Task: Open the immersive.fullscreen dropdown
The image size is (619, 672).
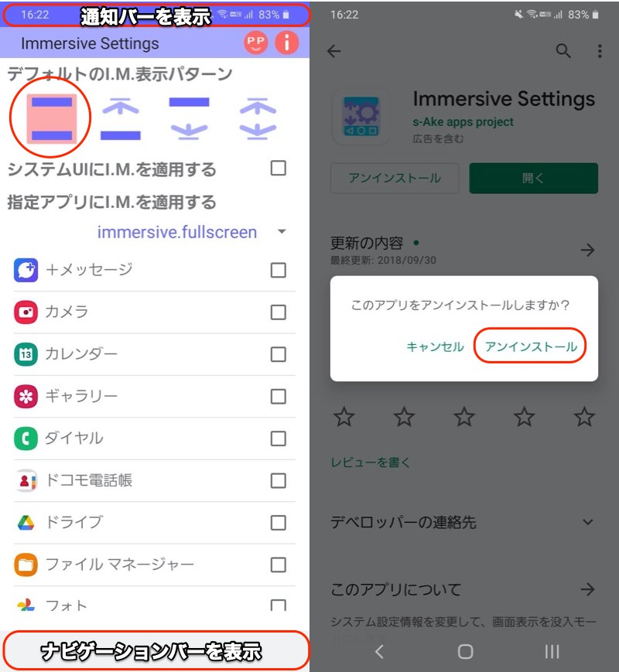Action: [191, 232]
